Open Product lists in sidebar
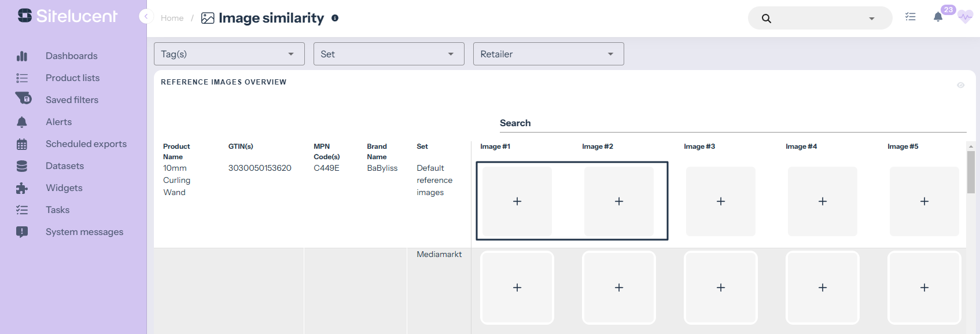 (72, 78)
